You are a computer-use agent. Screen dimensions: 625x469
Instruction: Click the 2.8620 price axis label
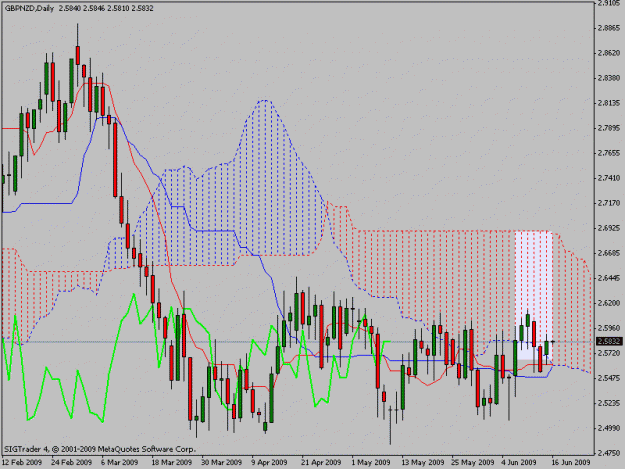(x=609, y=53)
